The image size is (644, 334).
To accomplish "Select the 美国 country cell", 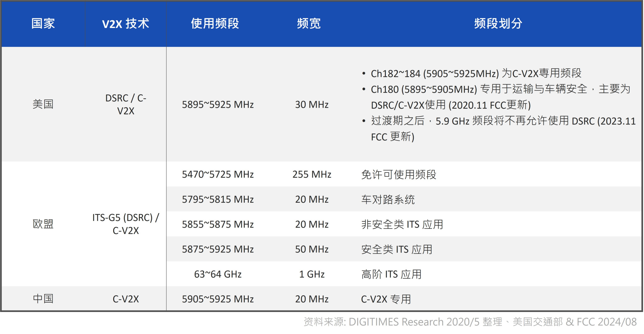I will 43,104.
